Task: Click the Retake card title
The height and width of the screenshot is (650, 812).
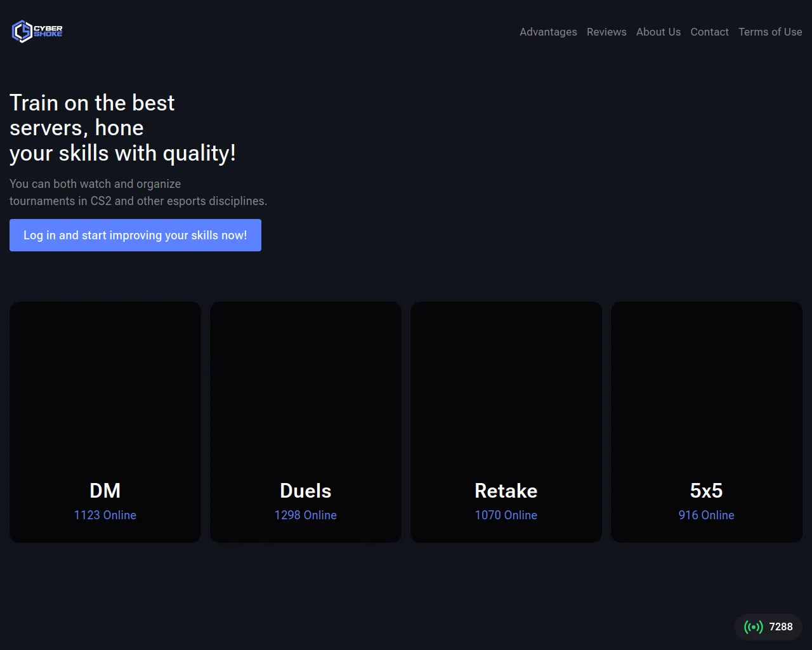Action: (x=506, y=491)
